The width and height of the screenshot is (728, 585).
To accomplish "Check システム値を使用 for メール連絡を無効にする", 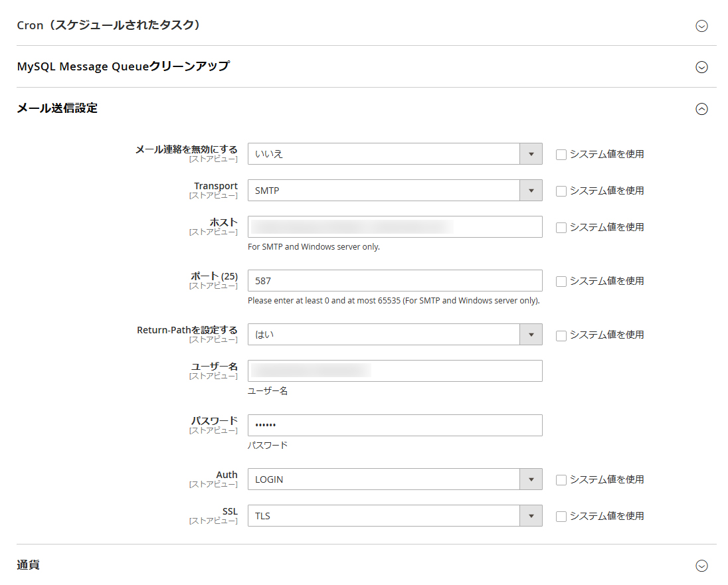I will coord(561,155).
